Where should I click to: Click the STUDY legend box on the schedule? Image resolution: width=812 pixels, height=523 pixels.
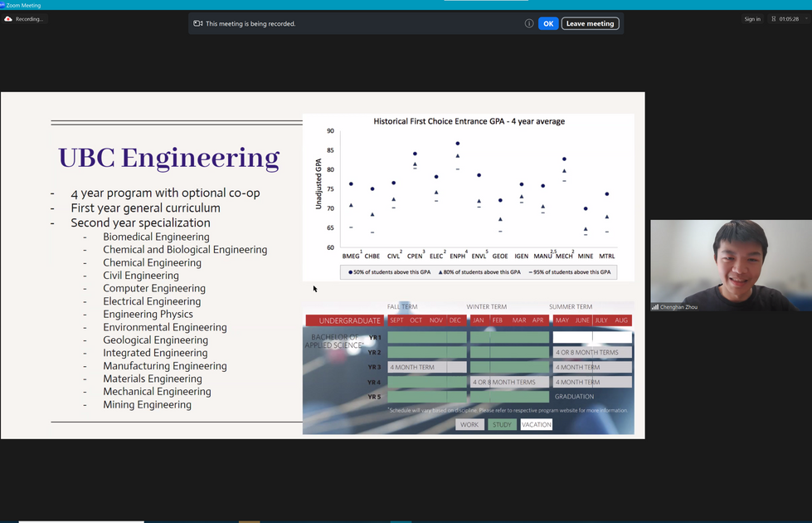click(x=502, y=424)
